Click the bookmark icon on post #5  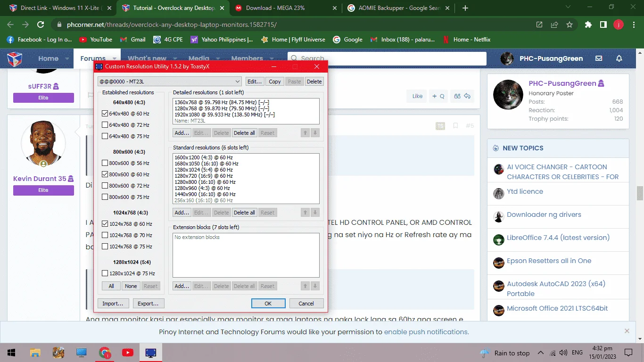pos(455,126)
